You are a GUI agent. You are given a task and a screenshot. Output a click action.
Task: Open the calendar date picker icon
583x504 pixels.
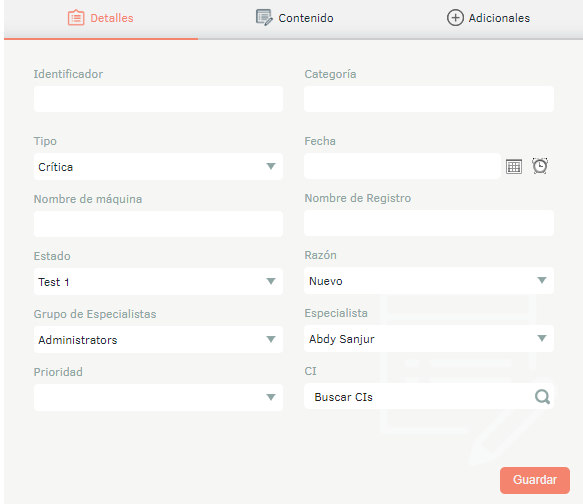514,167
